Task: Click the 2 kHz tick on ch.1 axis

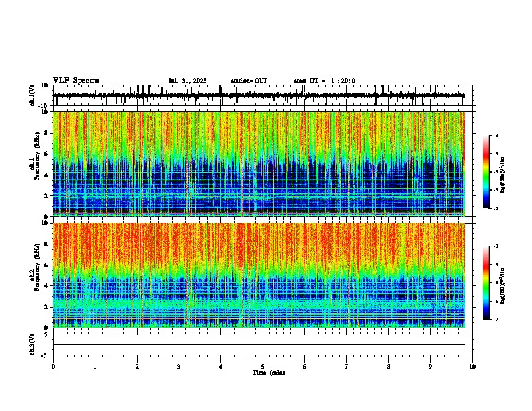Action: tap(46, 196)
